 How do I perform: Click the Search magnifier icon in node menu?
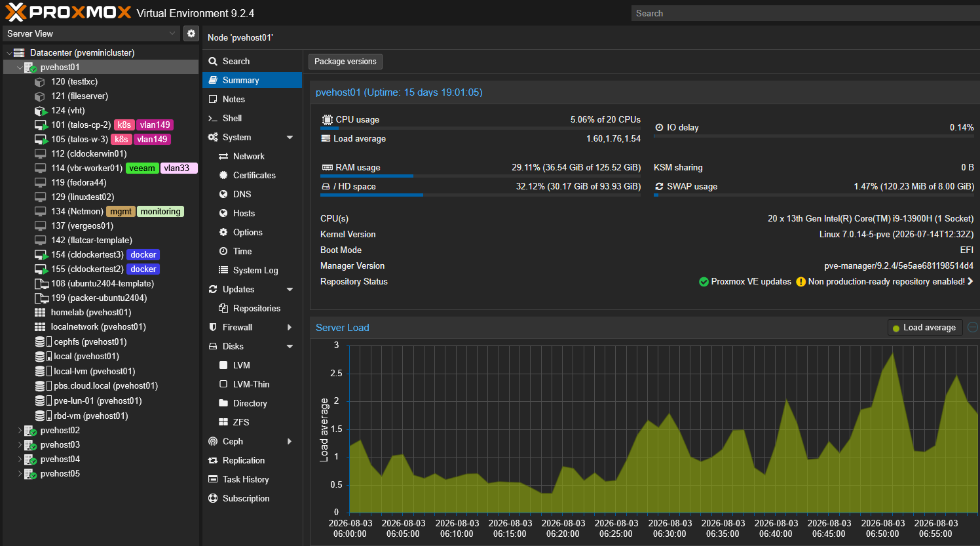(x=213, y=61)
